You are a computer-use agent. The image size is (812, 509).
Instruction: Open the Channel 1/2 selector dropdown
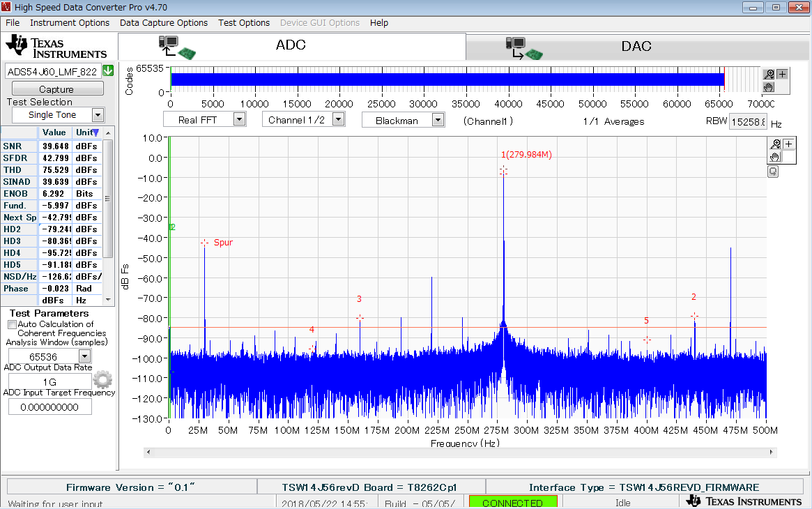pos(338,120)
